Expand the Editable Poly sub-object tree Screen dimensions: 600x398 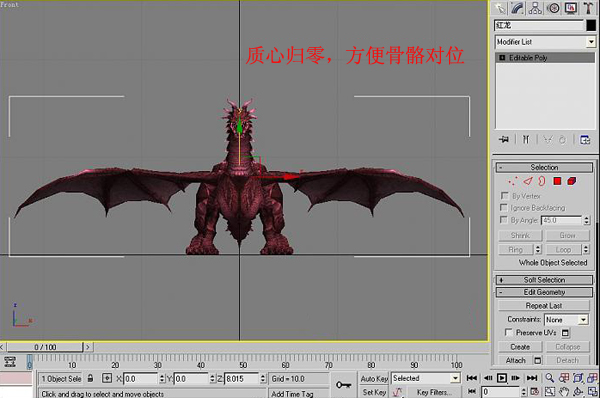pyautogui.click(x=502, y=58)
